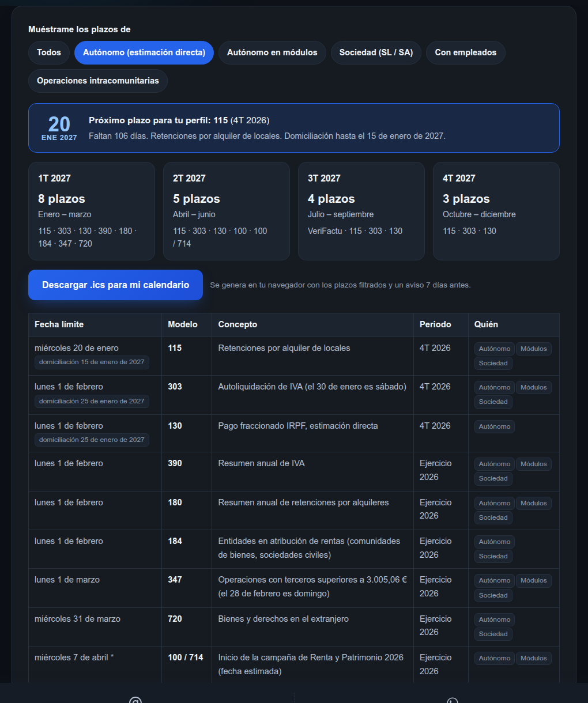This screenshot has width=588, height=703.
Task: Click the "Módulos" tag in the model 347 row
Action: (x=534, y=580)
